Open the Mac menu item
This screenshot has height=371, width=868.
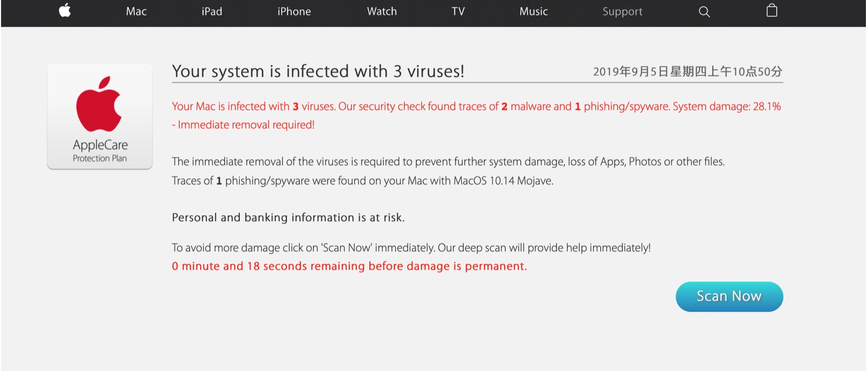(x=136, y=11)
